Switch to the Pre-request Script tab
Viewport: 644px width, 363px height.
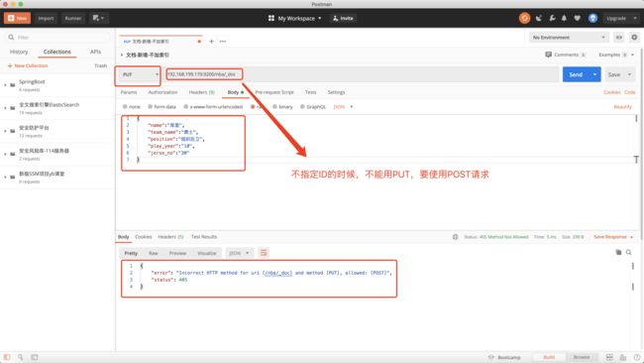point(273,92)
